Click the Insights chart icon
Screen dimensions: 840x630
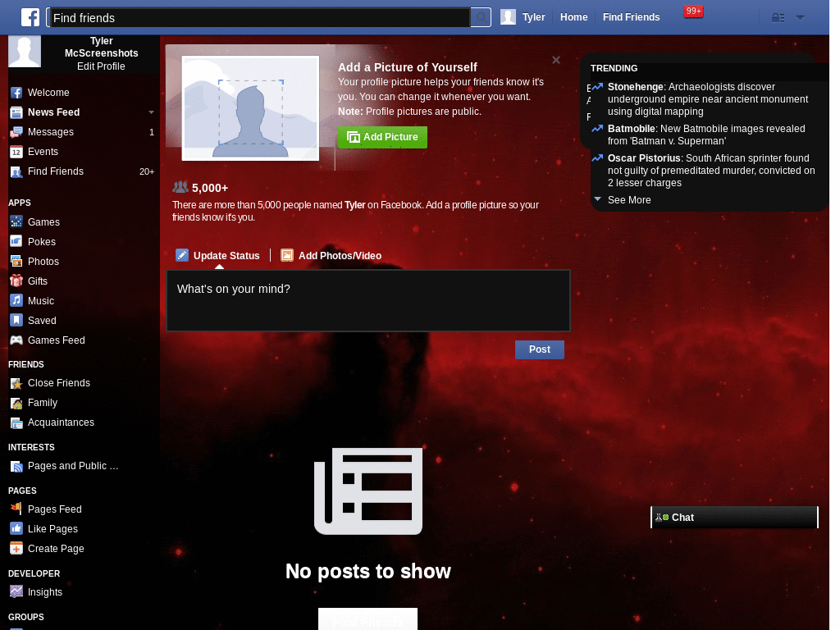(16, 591)
